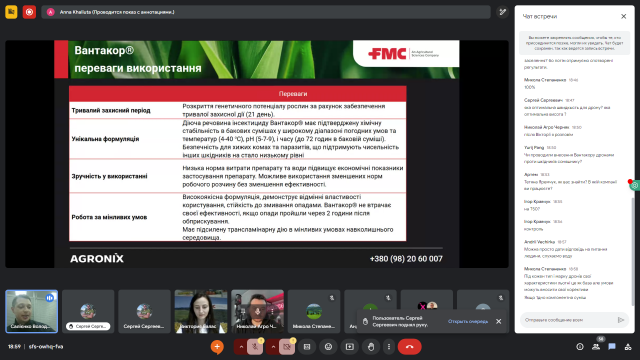Select the Виктория participant video tile
Image resolution: width=640 pixels, height=360 pixels.
pos(201,311)
